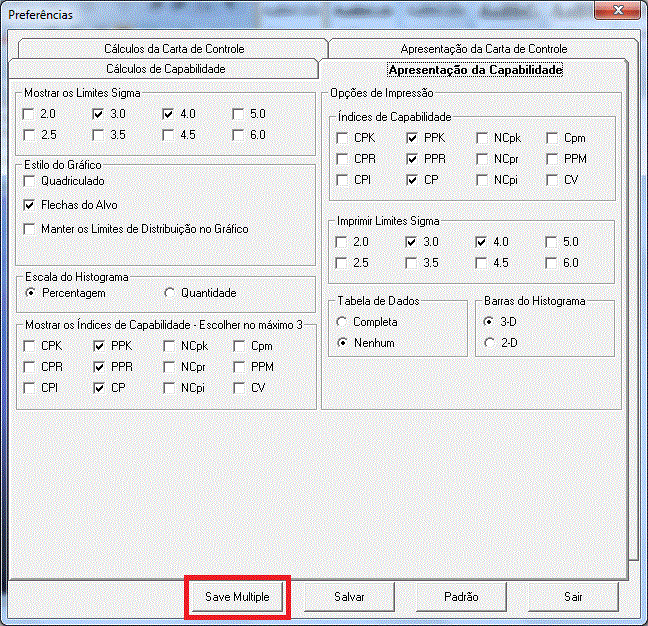
Task: Click the Save Multiple button
Action: click(x=237, y=597)
